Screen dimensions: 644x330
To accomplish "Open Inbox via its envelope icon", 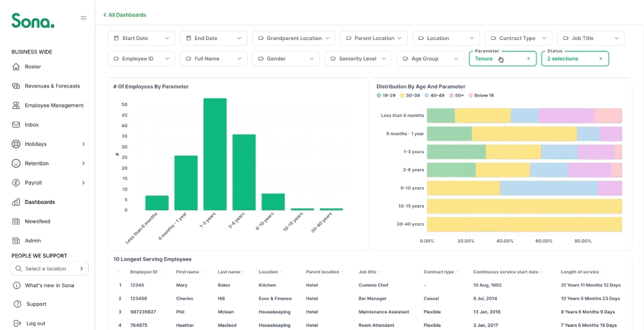I will pos(16,124).
